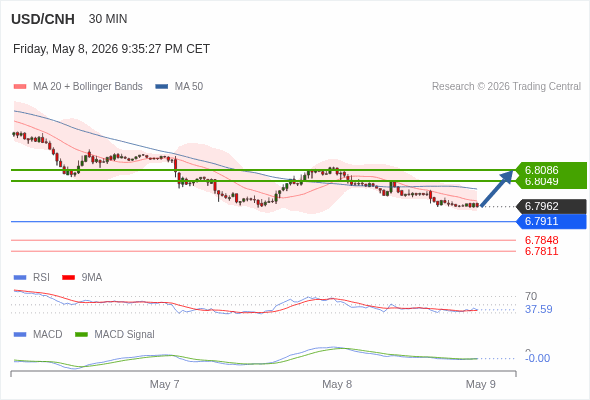
Task: Click the MACD value -0.00
Action: pyautogui.click(x=537, y=358)
